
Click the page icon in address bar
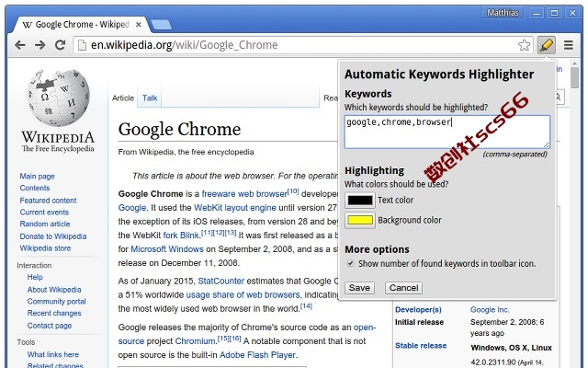[x=82, y=45]
